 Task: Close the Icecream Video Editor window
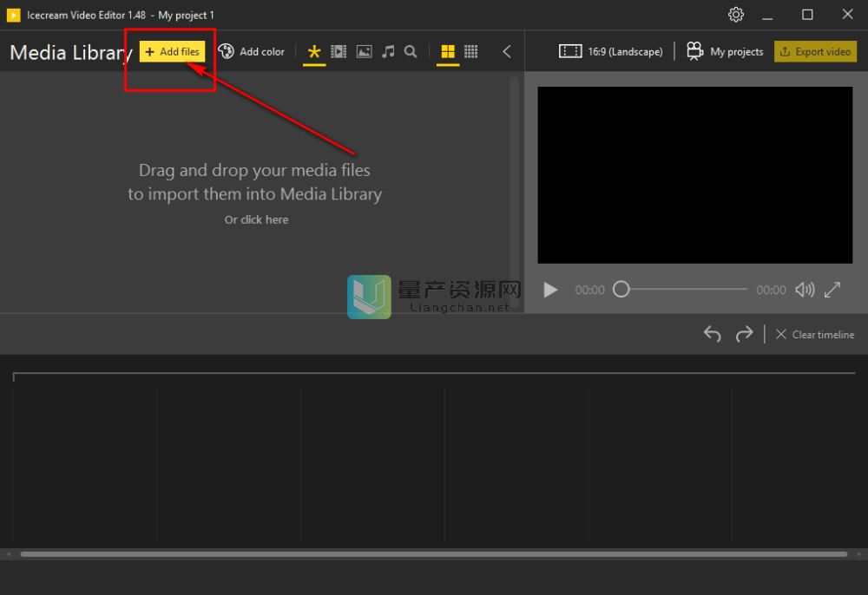click(x=847, y=15)
